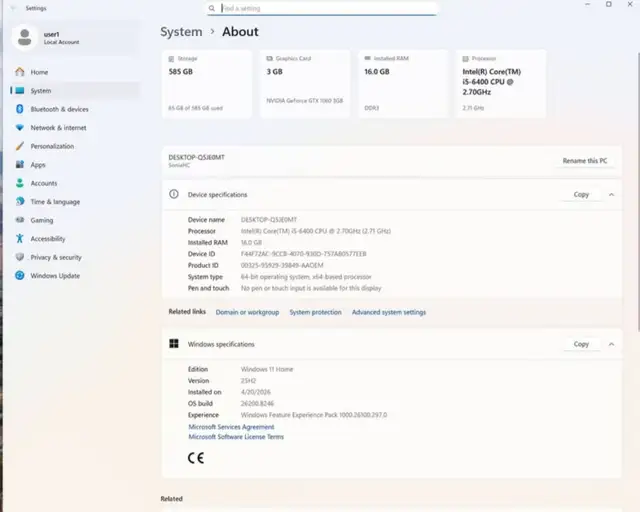The image size is (640, 512).
Task: Click the Product ID value
Action: 282,265
